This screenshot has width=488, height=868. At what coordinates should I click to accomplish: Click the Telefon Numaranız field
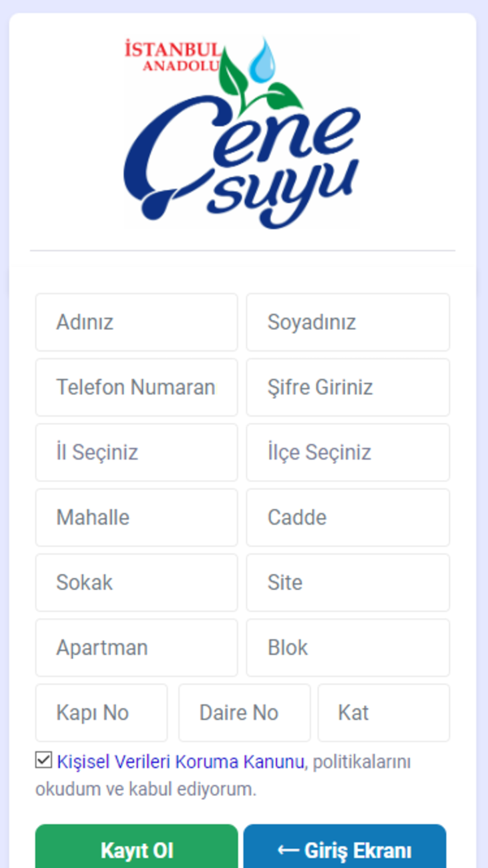pyautogui.click(x=137, y=388)
